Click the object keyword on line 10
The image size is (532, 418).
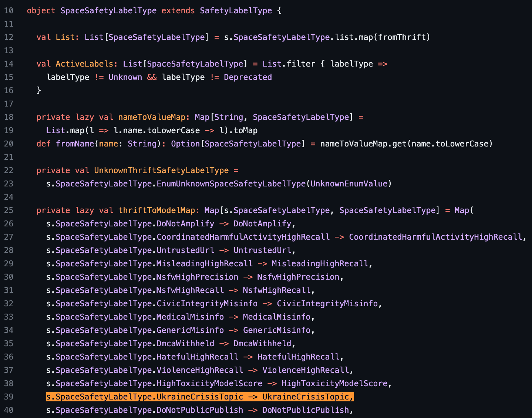coord(41,10)
